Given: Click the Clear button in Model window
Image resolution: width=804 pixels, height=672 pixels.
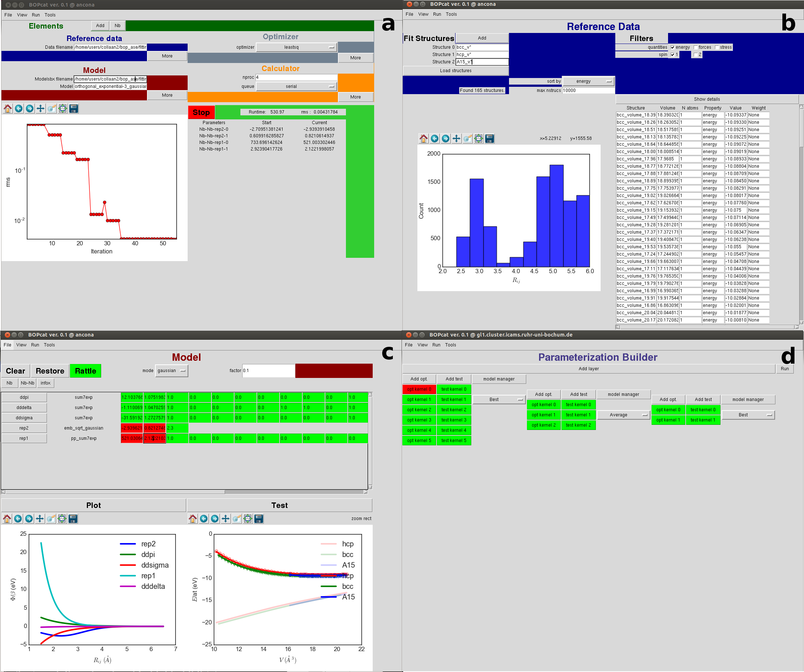Looking at the screenshot, I should pyautogui.click(x=15, y=371).
